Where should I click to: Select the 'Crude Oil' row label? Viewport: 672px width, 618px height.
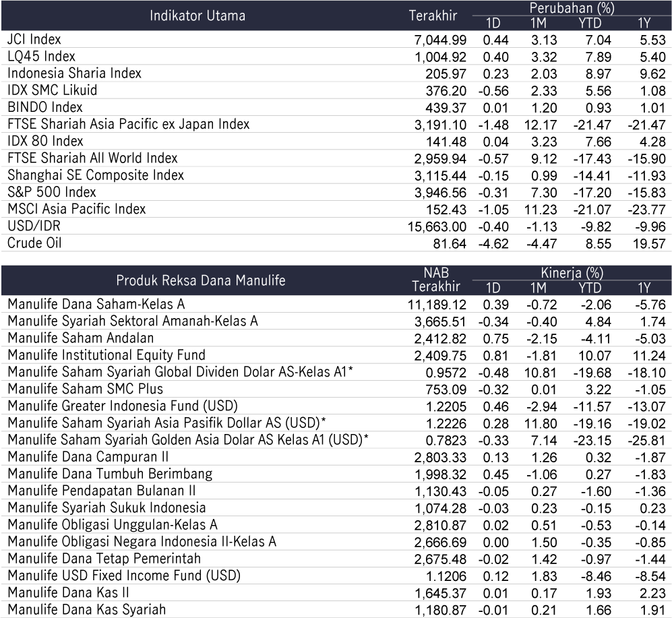[35, 243]
